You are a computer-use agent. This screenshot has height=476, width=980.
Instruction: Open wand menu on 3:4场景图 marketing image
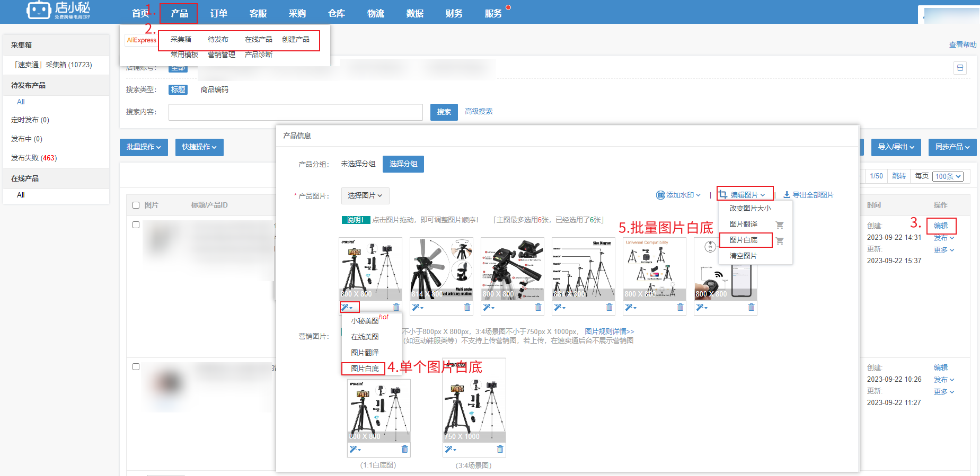451,449
